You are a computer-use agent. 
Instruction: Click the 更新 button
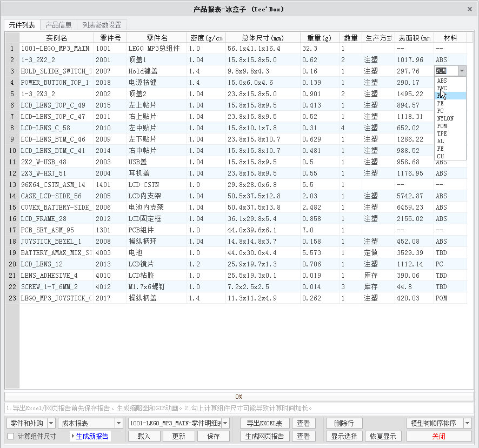179,437
